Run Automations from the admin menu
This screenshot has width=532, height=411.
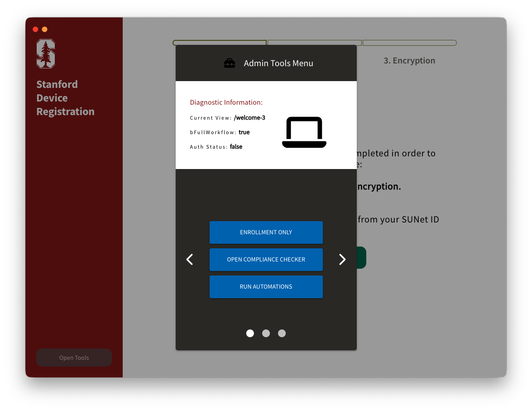click(266, 287)
